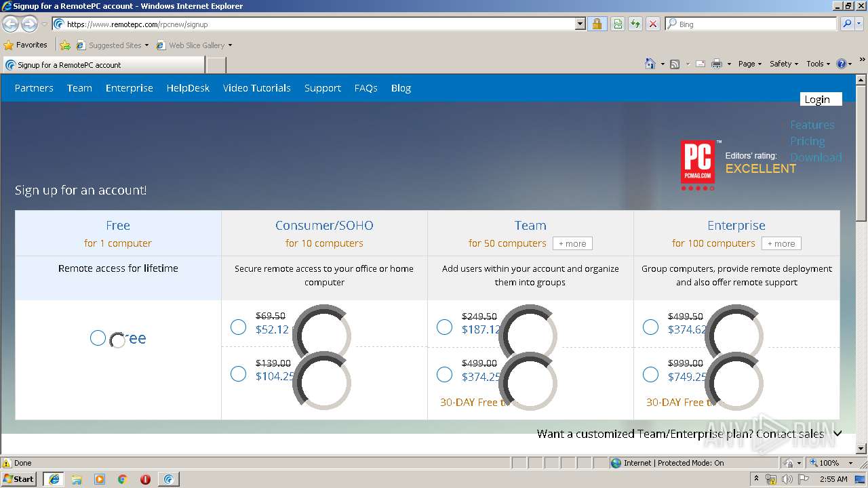The width and height of the screenshot is (868, 488).
Task: Click into the Bing search field
Action: point(751,24)
